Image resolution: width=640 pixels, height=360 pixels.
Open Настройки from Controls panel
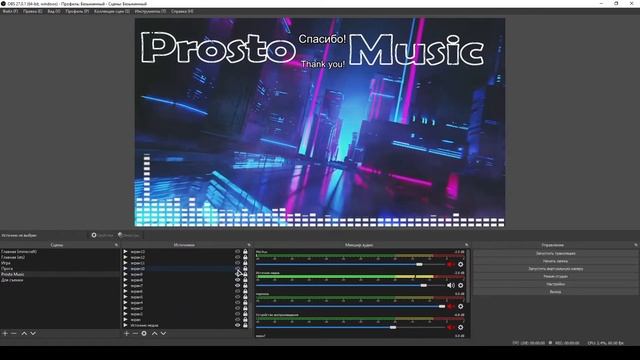pos(555,284)
